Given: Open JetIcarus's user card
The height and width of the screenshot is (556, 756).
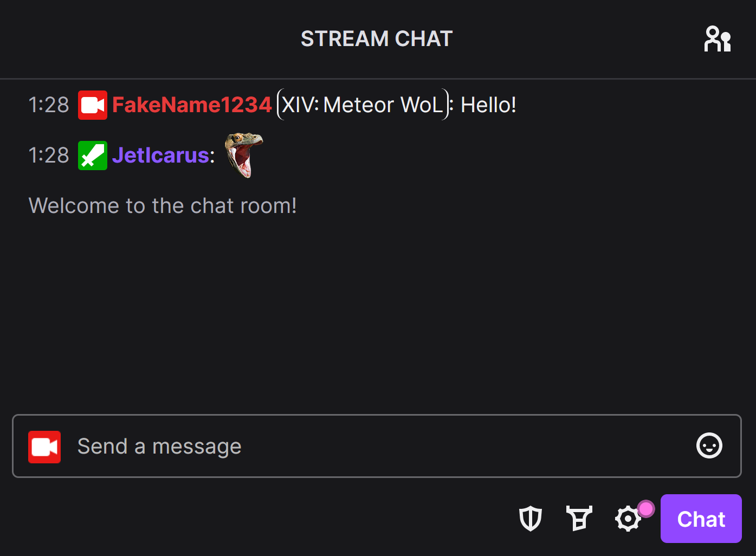Looking at the screenshot, I should coord(161,156).
